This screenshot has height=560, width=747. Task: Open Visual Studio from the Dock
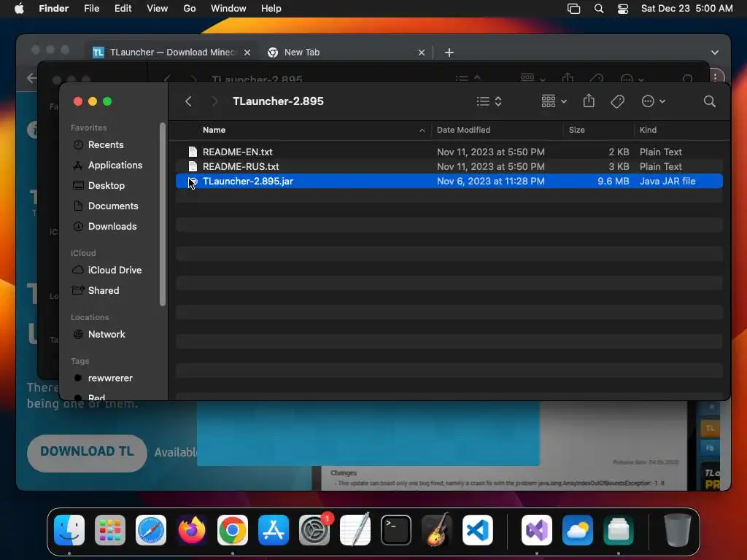[x=537, y=530]
